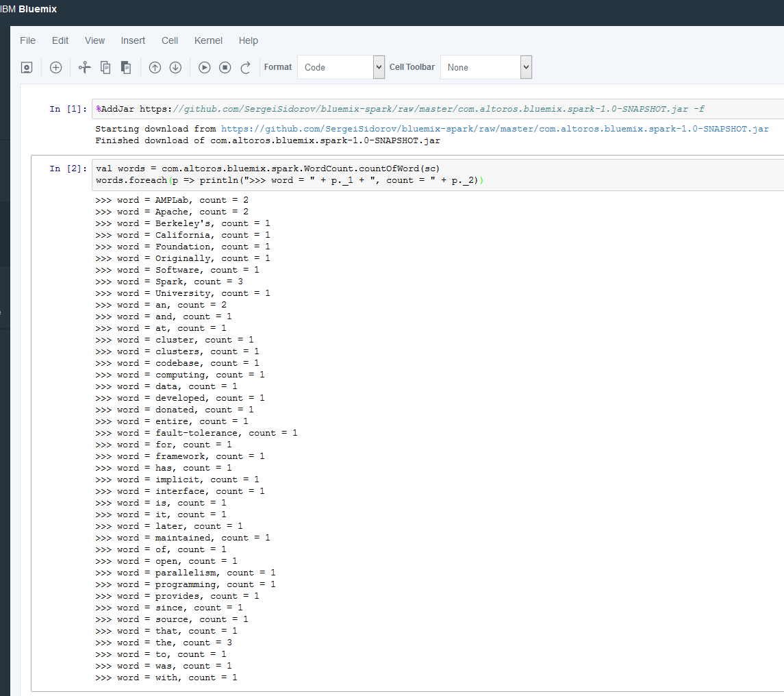
Task: Click output line 'word = framework, count = 1'
Action: tap(180, 456)
